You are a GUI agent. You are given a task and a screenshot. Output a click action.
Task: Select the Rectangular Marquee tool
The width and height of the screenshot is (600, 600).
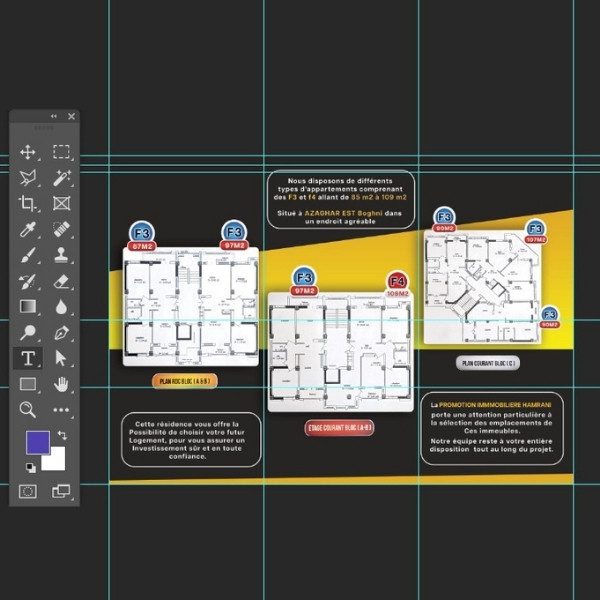click(61, 152)
